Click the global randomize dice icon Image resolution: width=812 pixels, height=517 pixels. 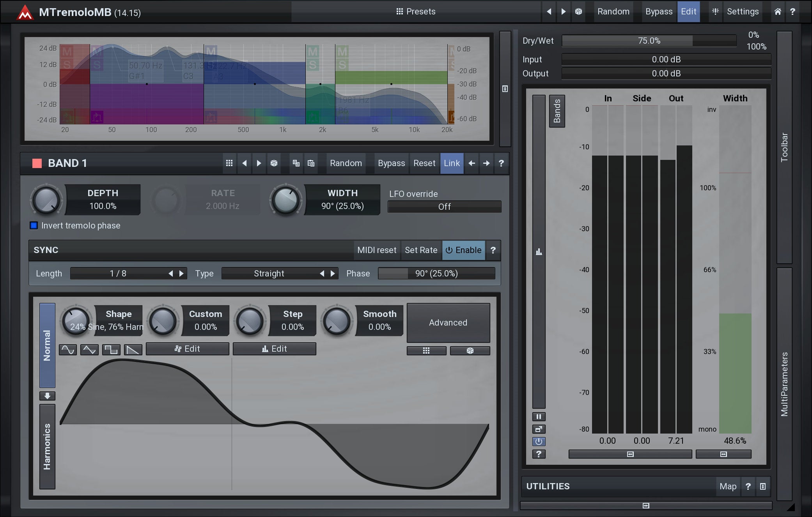(578, 12)
